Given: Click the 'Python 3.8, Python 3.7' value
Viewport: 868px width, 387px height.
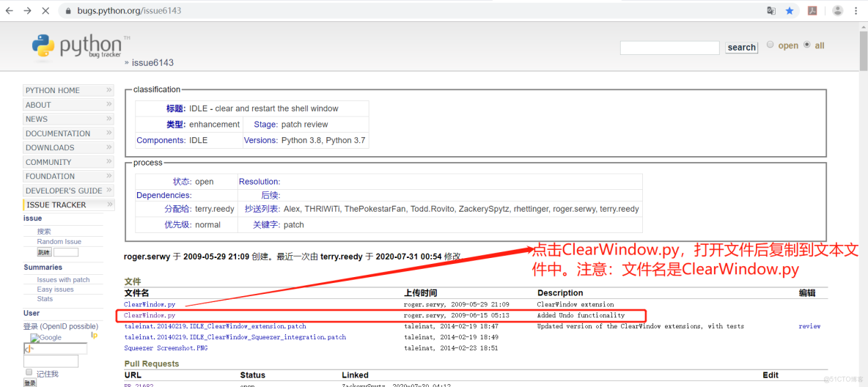Looking at the screenshot, I should 323,141.
